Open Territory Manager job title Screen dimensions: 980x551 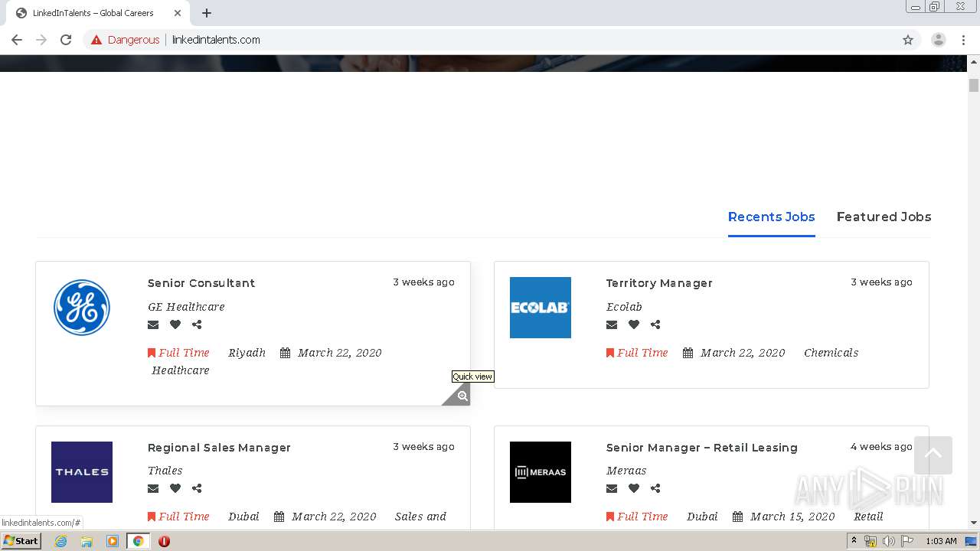pos(659,283)
